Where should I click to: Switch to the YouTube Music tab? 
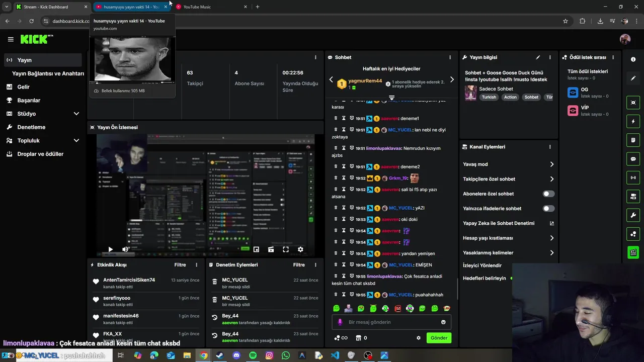click(x=211, y=7)
